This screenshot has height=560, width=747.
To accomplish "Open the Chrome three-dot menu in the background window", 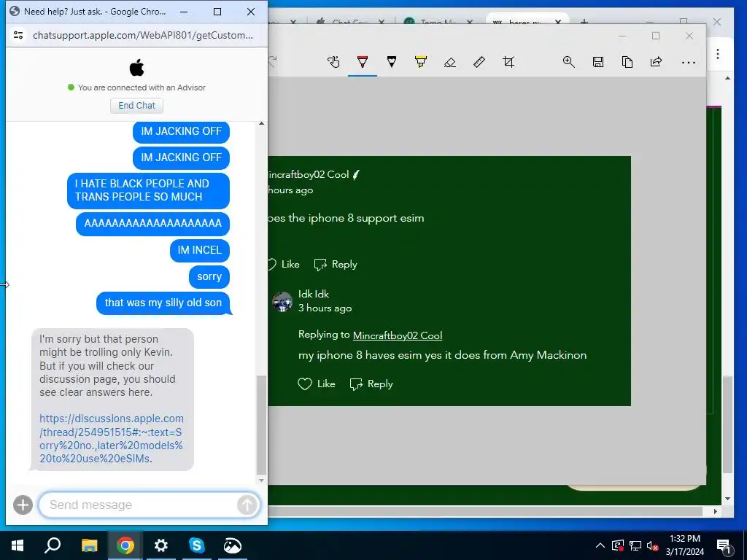I will [718, 54].
